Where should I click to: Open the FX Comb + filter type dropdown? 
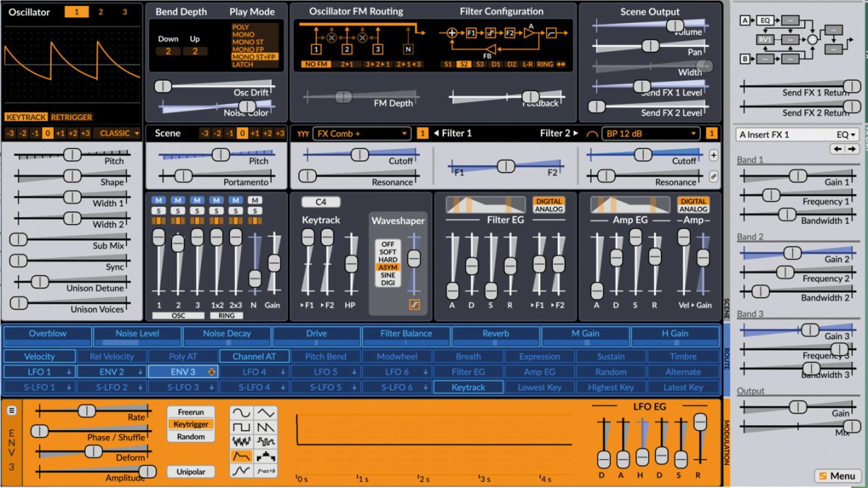(362, 133)
